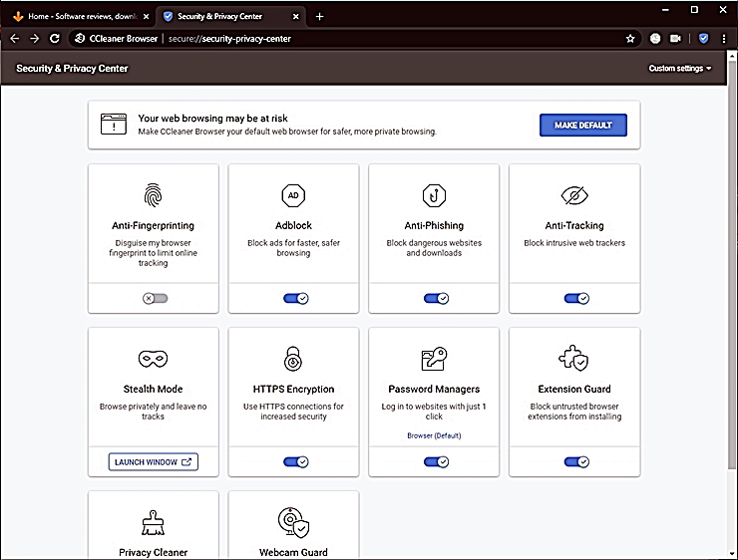This screenshot has height=560, width=738.
Task: Click the Stealth Mode title text
Action: click(153, 389)
